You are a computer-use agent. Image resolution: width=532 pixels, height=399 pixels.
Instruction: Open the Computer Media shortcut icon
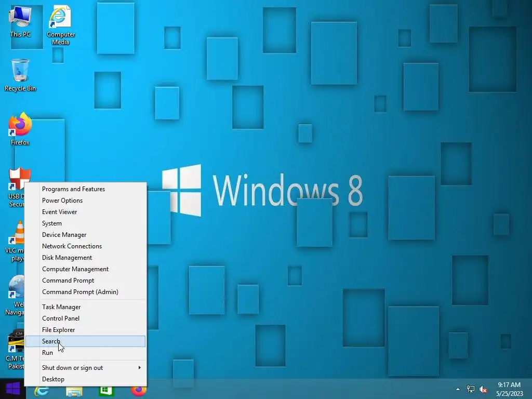(60, 25)
